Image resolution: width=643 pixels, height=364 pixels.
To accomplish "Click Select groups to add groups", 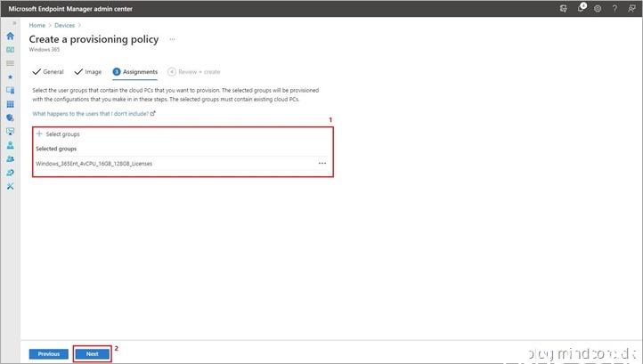I will point(61,133).
